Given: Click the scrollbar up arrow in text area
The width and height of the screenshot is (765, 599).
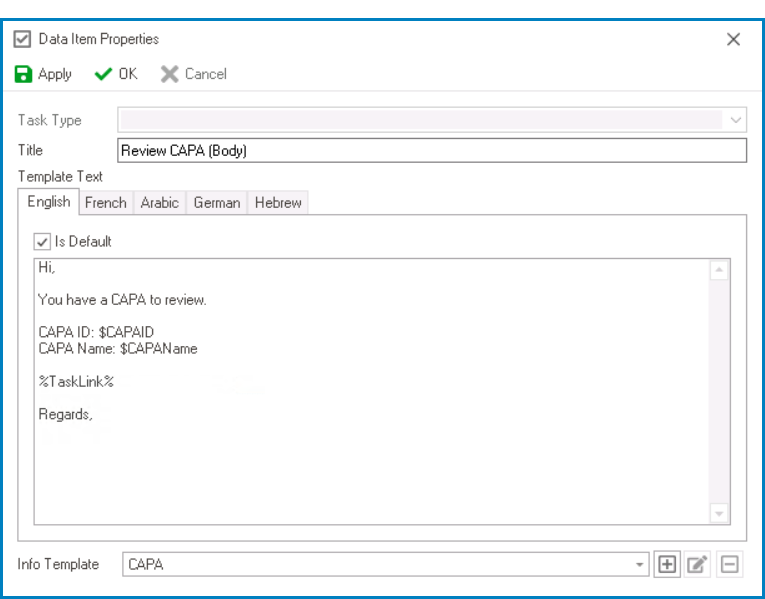Looking at the screenshot, I should coord(719,270).
